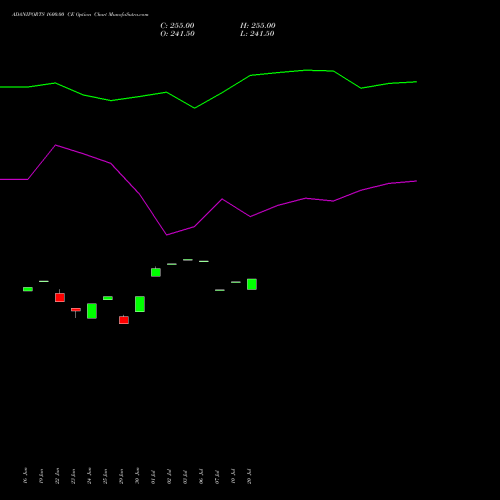Click the small green candle above 25 Jun
This screenshot has height=500, width=500.
[108, 298]
